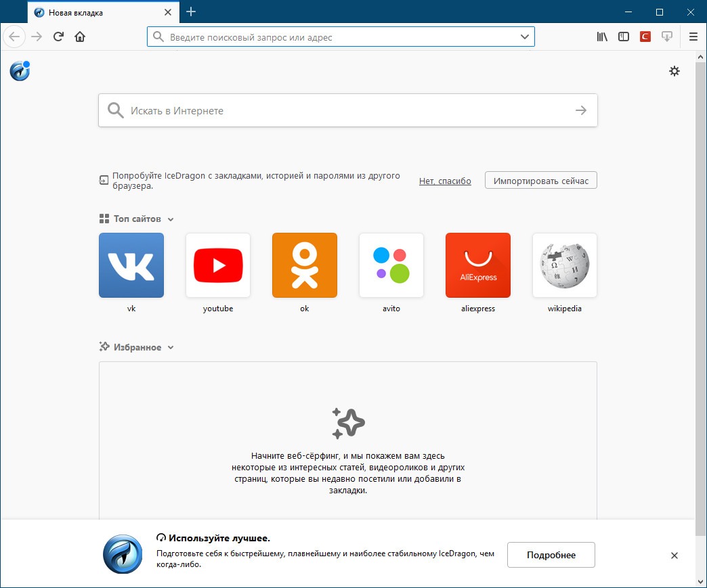This screenshot has width=707, height=588.
Task: Click the IceDragon logo with notification dot
Action: 20,71
